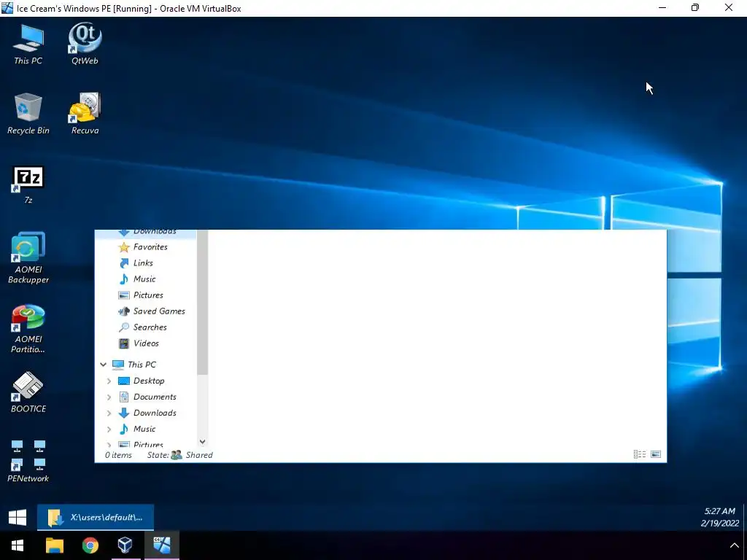
Task: Minimize the VirtualBox window
Action: click(662, 7)
